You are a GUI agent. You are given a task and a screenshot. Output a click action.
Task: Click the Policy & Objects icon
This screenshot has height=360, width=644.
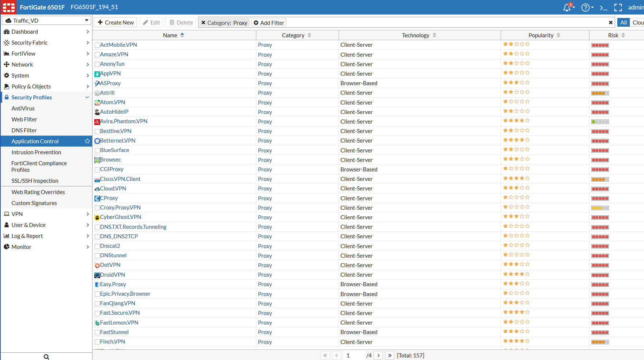pos(7,87)
